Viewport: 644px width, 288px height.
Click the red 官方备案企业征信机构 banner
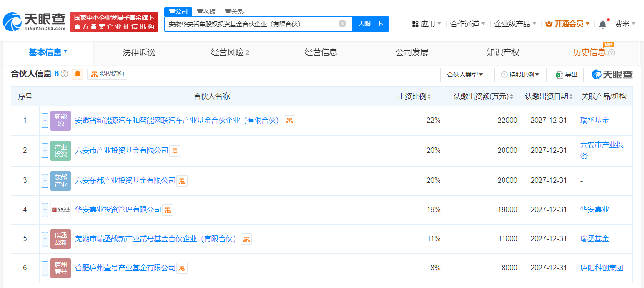(x=114, y=22)
